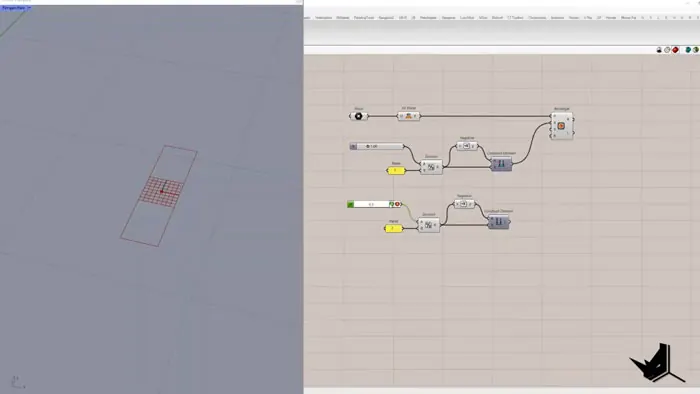
Task: Select the lower yellow panel node
Action: click(x=393, y=228)
